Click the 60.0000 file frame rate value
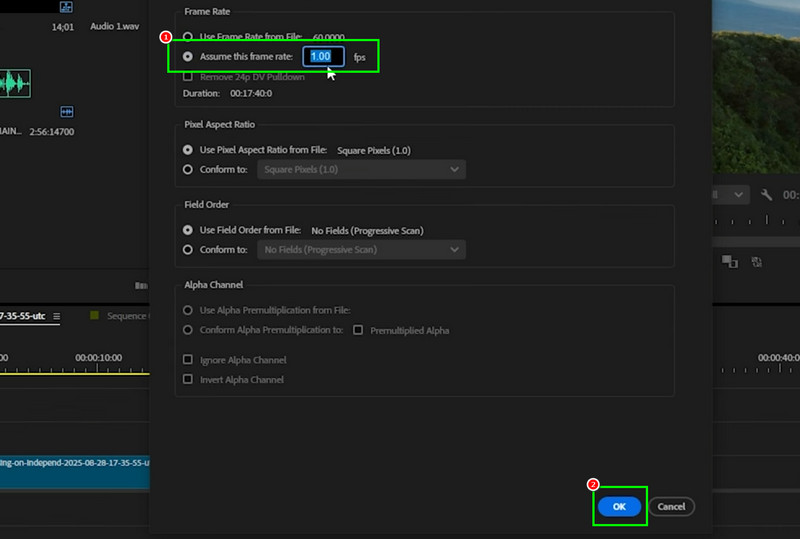The image size is (800, 539). pyautogui.click(x=329, y=37)
